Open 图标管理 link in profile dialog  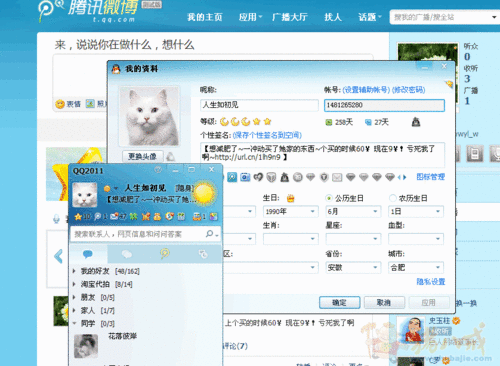[430, 177]
